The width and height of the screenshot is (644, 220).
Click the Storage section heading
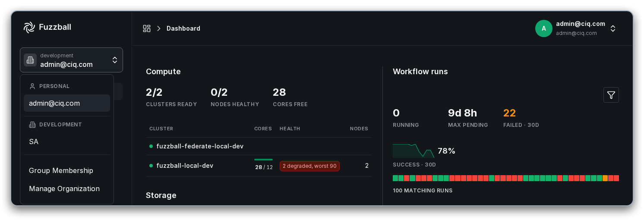point(161,195)
